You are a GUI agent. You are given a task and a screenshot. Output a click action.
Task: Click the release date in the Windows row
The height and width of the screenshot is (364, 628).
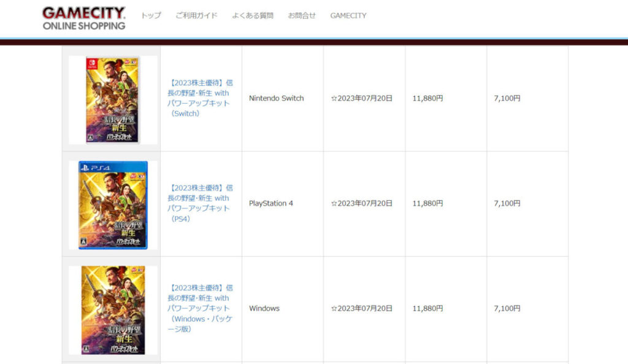click(362, 308)
